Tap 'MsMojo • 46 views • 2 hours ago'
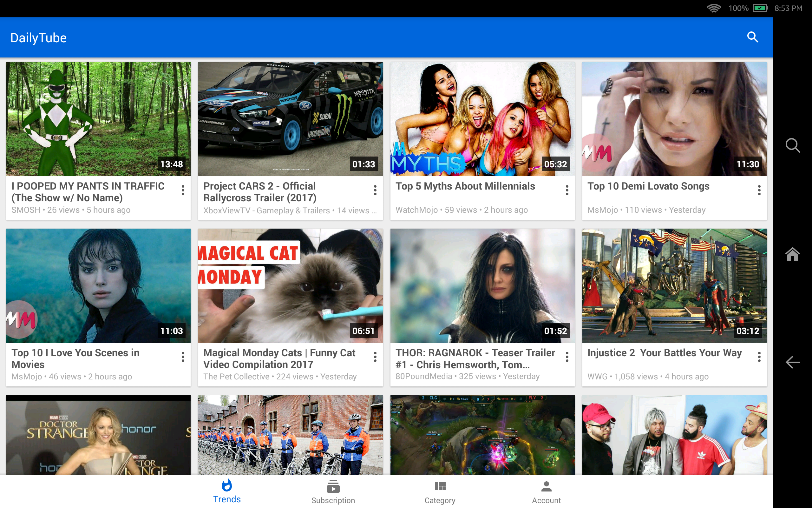Viewport: 812px width, 508px height. [x=72, y=377]
